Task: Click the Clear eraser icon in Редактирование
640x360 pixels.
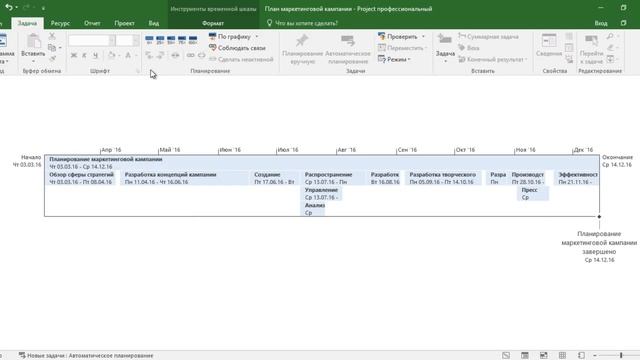Action: (610, 48)
